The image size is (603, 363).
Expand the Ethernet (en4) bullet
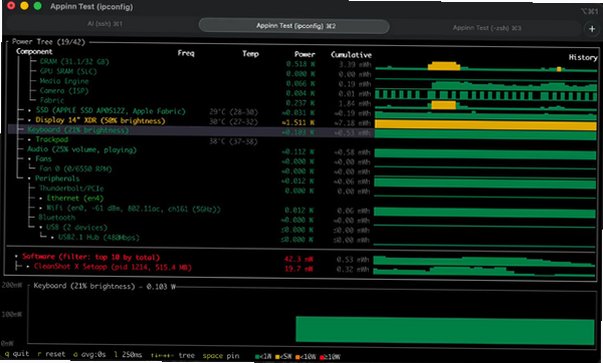41,198
